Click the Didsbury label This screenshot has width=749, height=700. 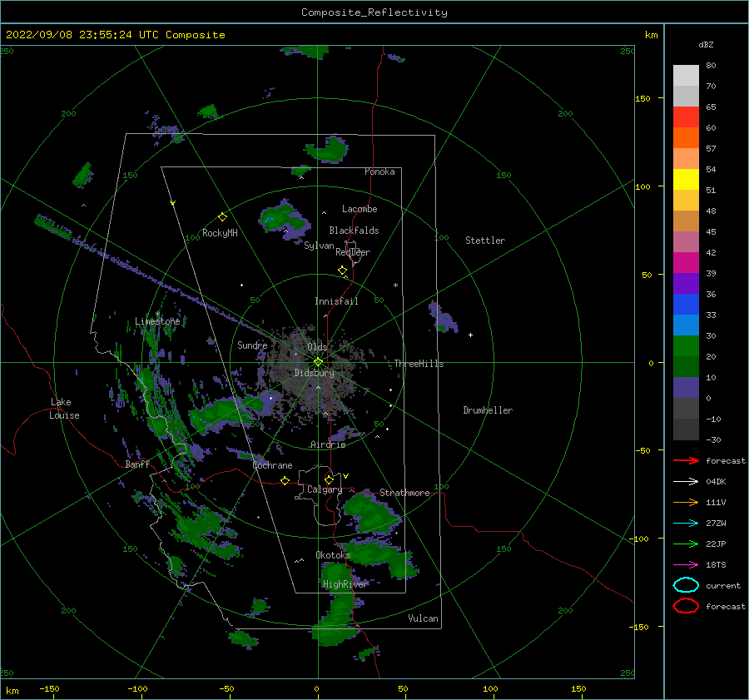(x=315, y=373)
